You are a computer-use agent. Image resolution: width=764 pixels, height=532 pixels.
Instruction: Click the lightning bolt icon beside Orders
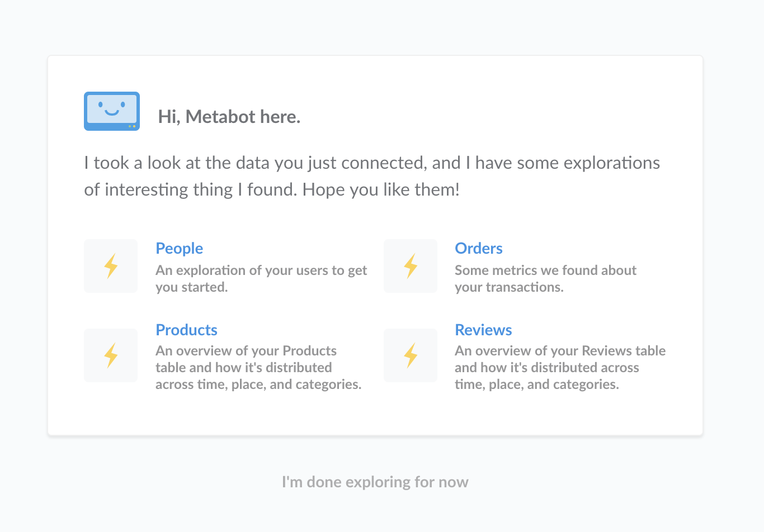[x=411, y=266]
